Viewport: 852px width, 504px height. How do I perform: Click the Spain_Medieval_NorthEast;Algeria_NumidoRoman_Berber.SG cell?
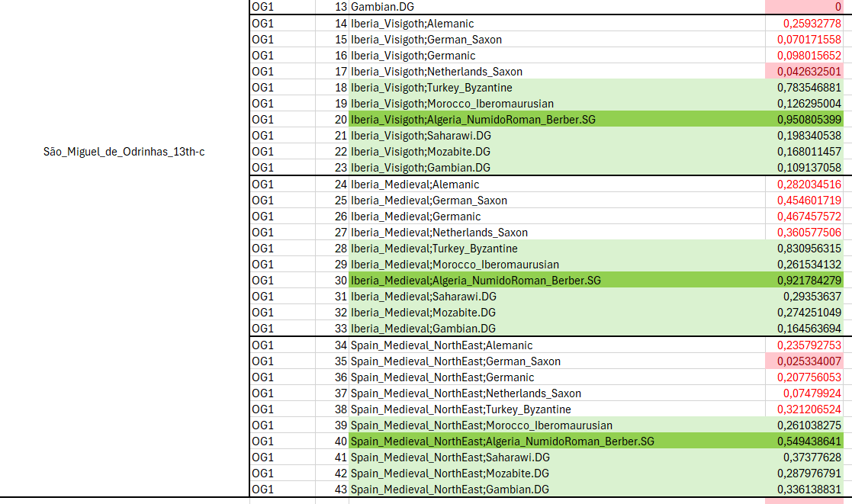[x=557, y=441]
